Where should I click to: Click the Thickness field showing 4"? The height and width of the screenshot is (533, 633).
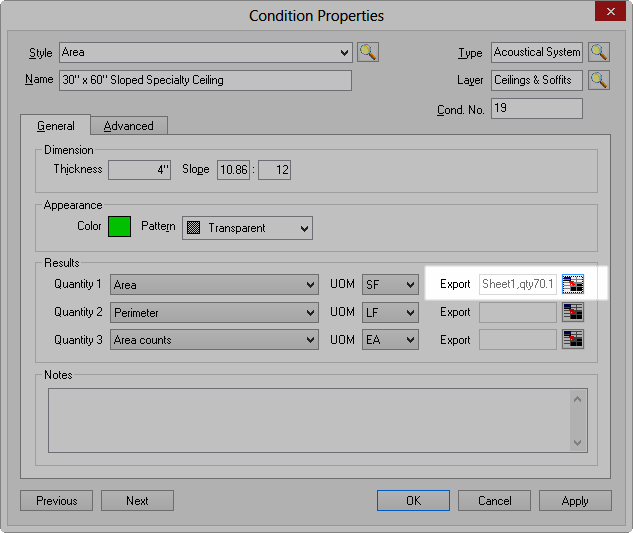(140, 170)
